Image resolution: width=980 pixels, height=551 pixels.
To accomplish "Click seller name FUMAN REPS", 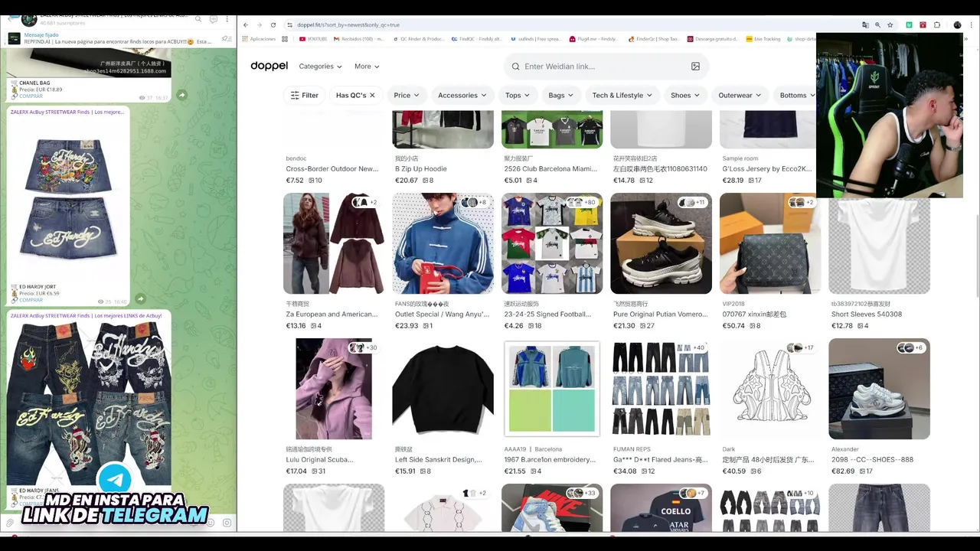I will (632, 449).
